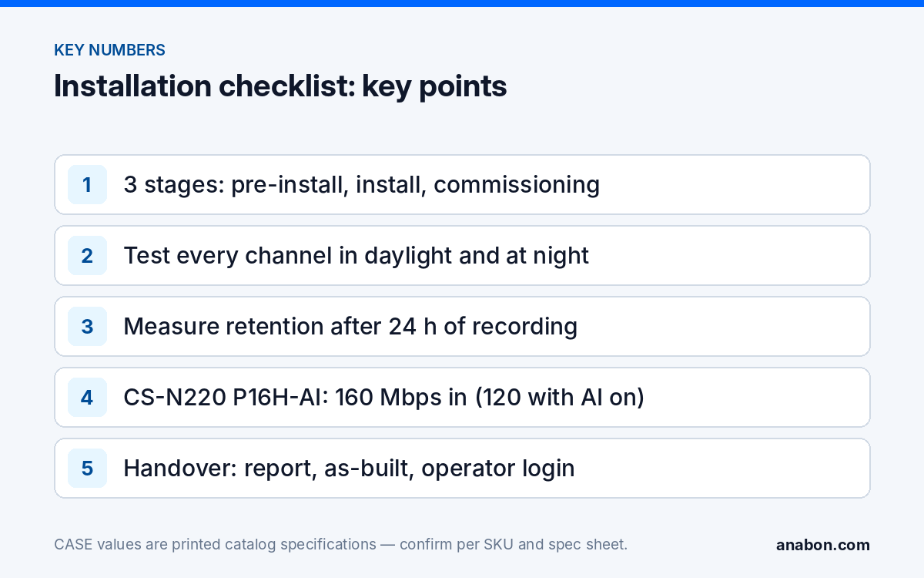Viewport: 924px width, 578px height.
Task: Select number badge 2
Action: 87,256
